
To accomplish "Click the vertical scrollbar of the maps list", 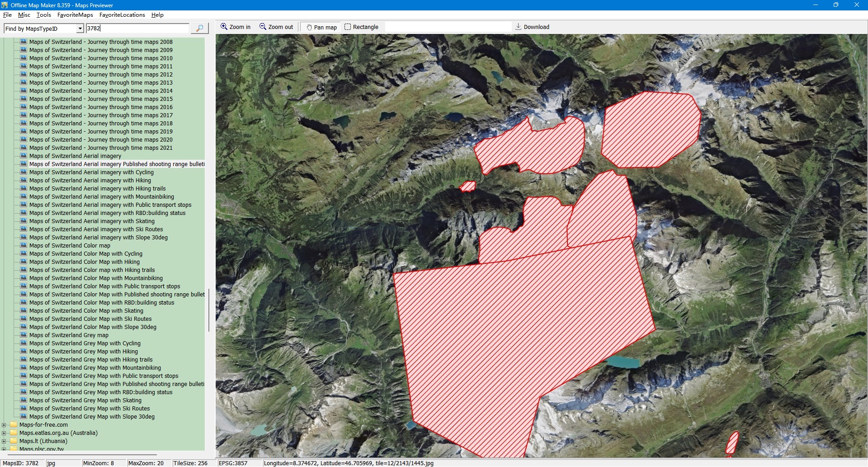I will point(208,310).
